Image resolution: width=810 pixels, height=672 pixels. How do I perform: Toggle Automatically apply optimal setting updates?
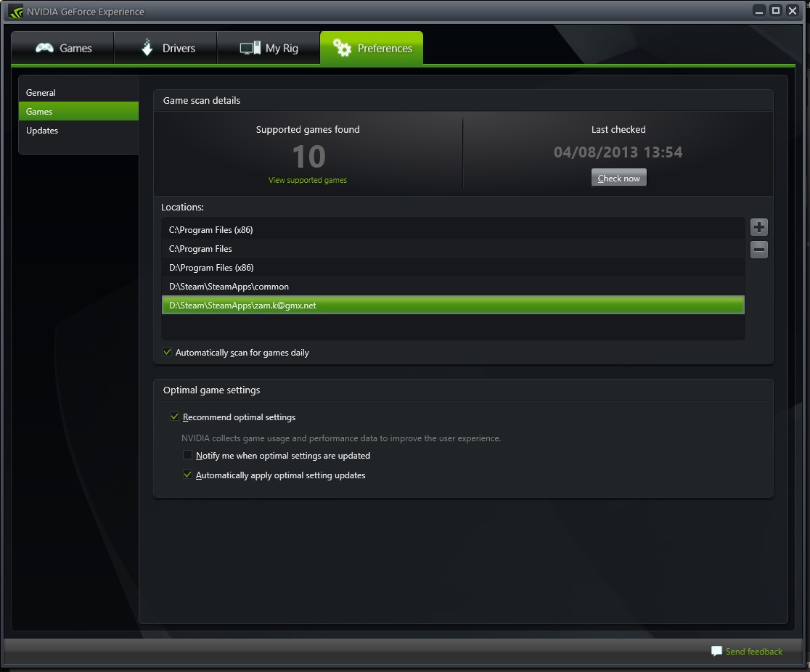pyautogui.click(x=187, y=475)
